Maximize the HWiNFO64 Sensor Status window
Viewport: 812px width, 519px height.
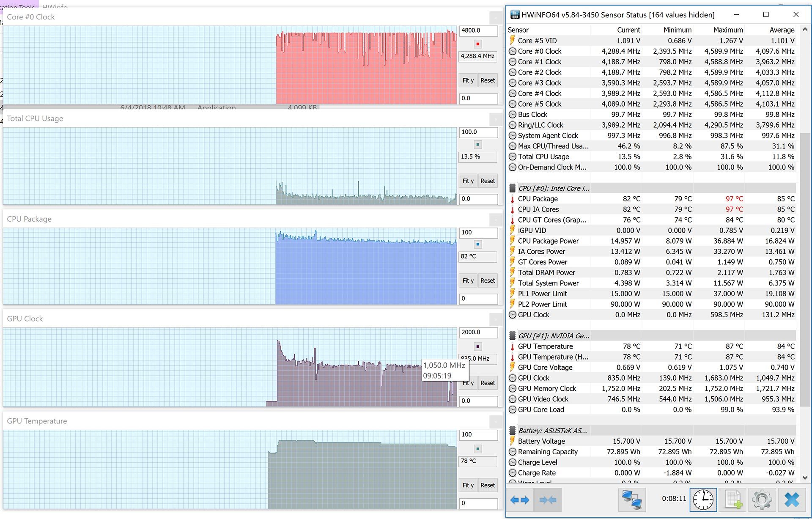click(x=765, y=14)
